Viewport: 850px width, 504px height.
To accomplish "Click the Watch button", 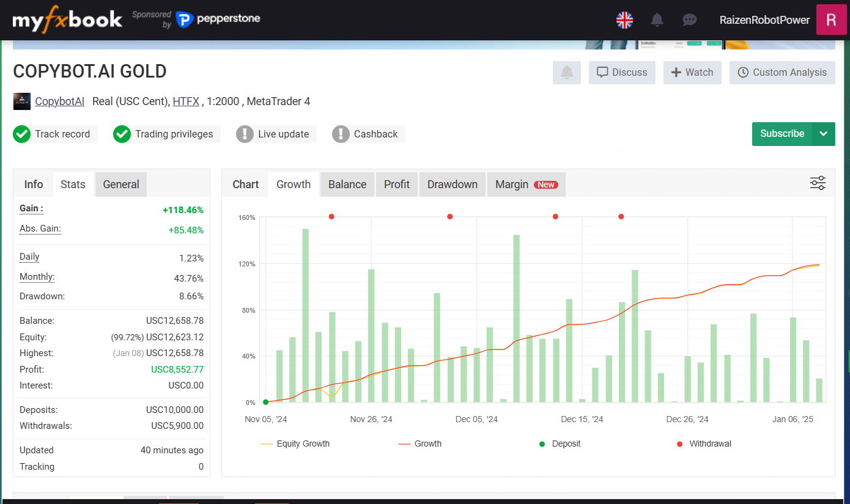I will [692, 72].
